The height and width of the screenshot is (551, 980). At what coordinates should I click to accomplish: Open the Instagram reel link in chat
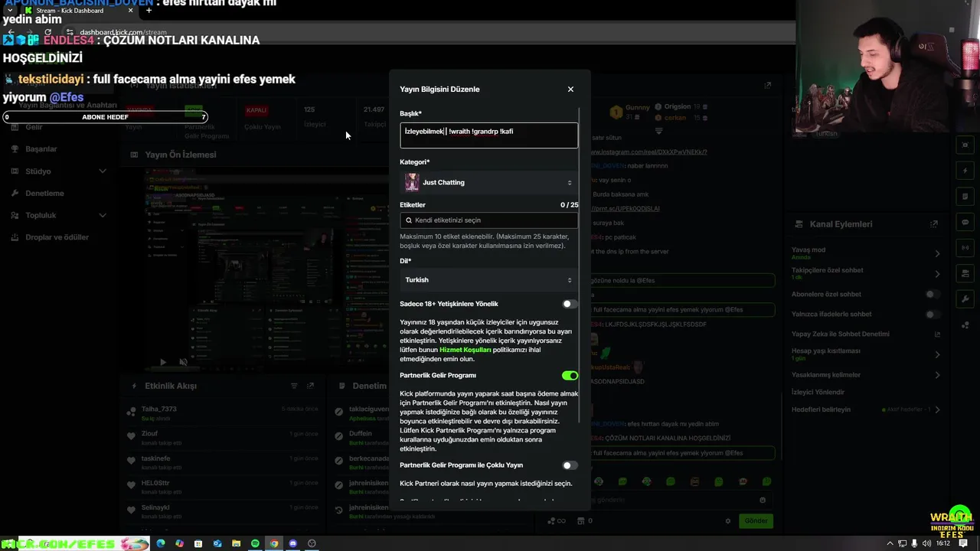click(648, 152)
